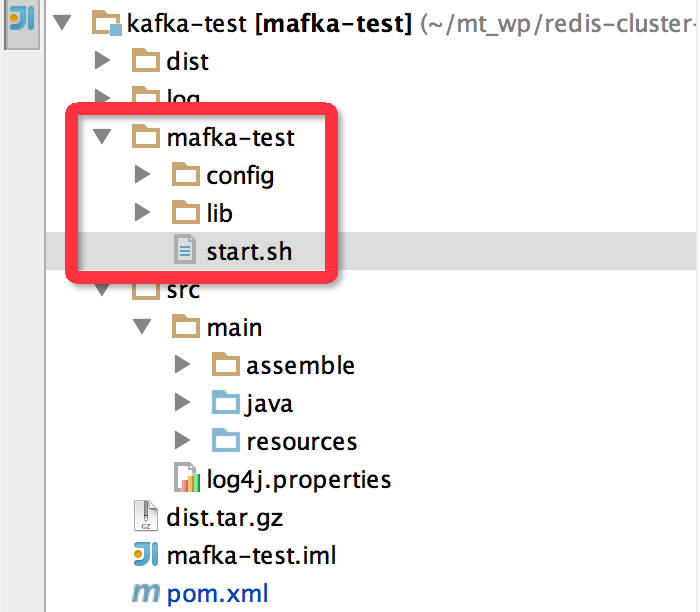Select the config folder label

click(x=240, y=176)
